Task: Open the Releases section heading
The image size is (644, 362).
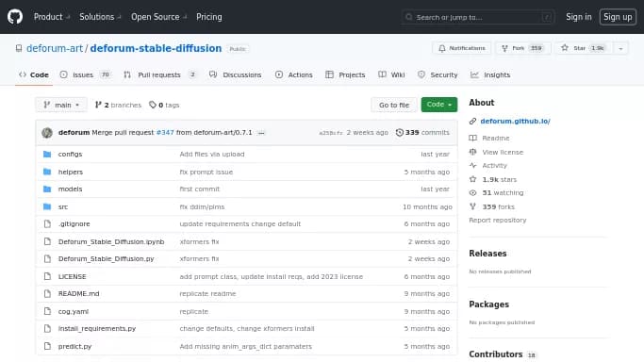Action: tap(487, 254)
